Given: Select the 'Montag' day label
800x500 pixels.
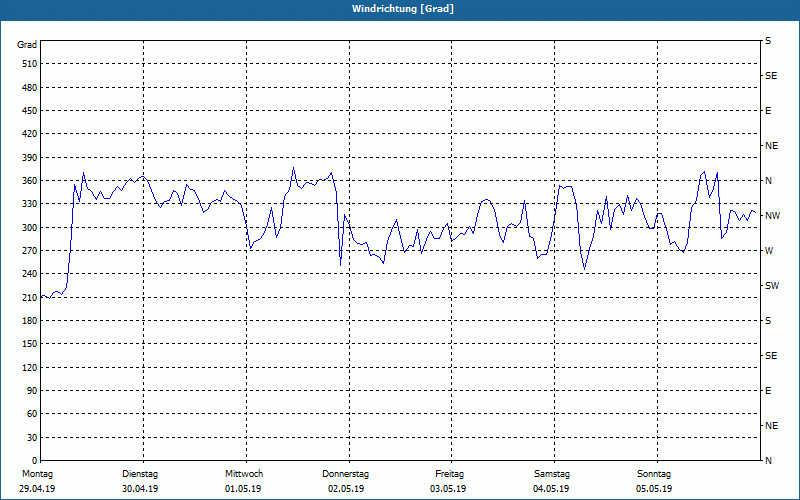Looking at the screenshot, I should pos(37,474).
